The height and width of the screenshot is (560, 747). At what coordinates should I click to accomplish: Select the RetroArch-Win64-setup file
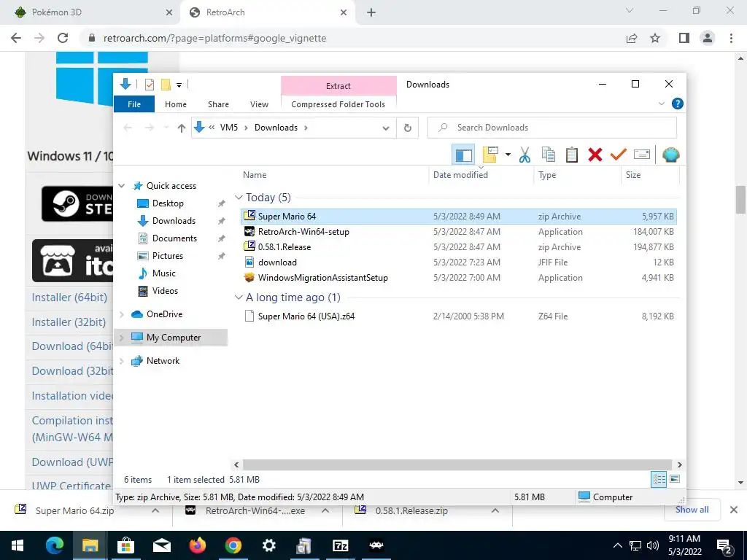coord(459,232)
